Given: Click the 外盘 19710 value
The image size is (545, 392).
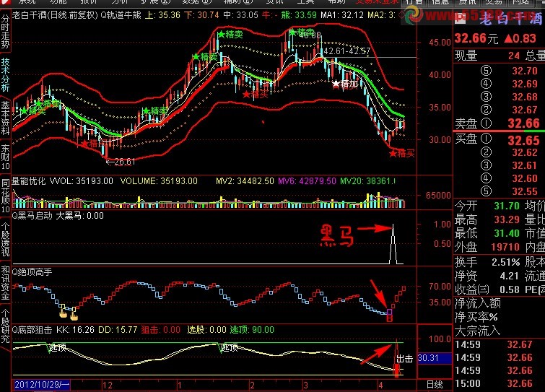Looking at the screenshot, I should point(505,247).
